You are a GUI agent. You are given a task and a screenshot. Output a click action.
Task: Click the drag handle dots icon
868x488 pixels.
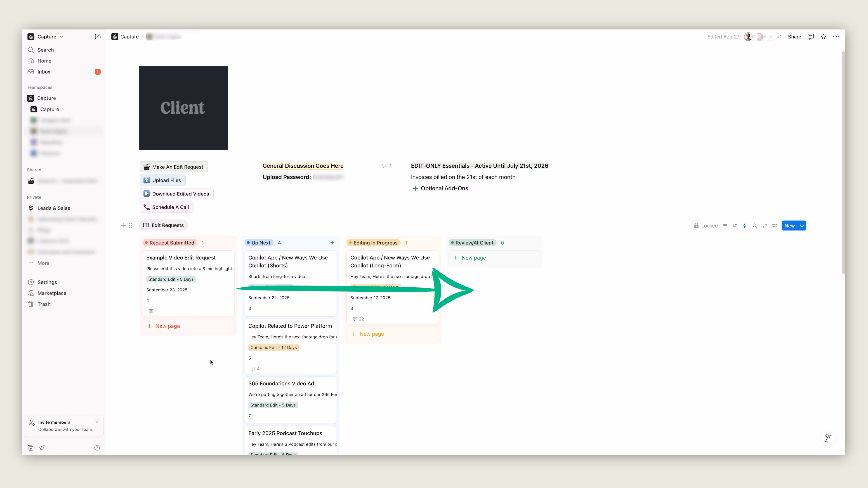pos(131,226)
